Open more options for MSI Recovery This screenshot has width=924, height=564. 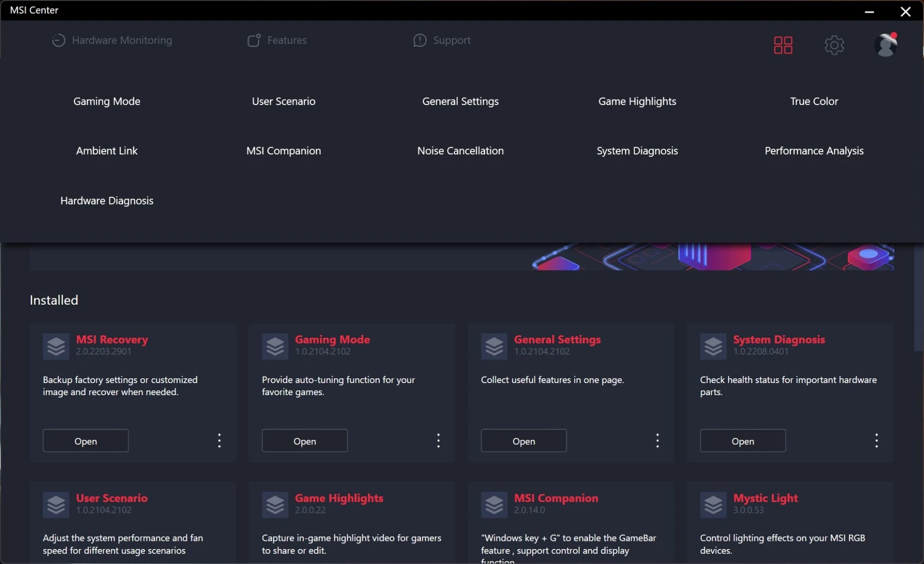click(219, 441)
